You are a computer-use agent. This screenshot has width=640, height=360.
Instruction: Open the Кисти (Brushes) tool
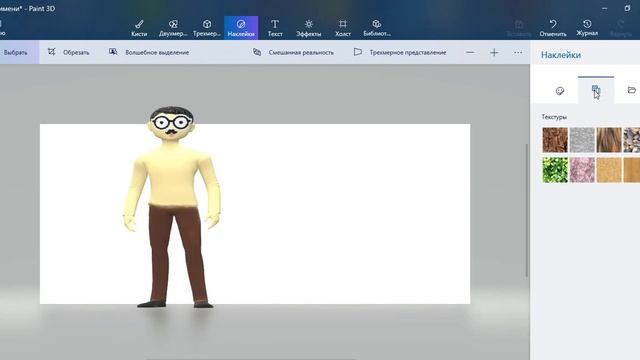[139, 28]
